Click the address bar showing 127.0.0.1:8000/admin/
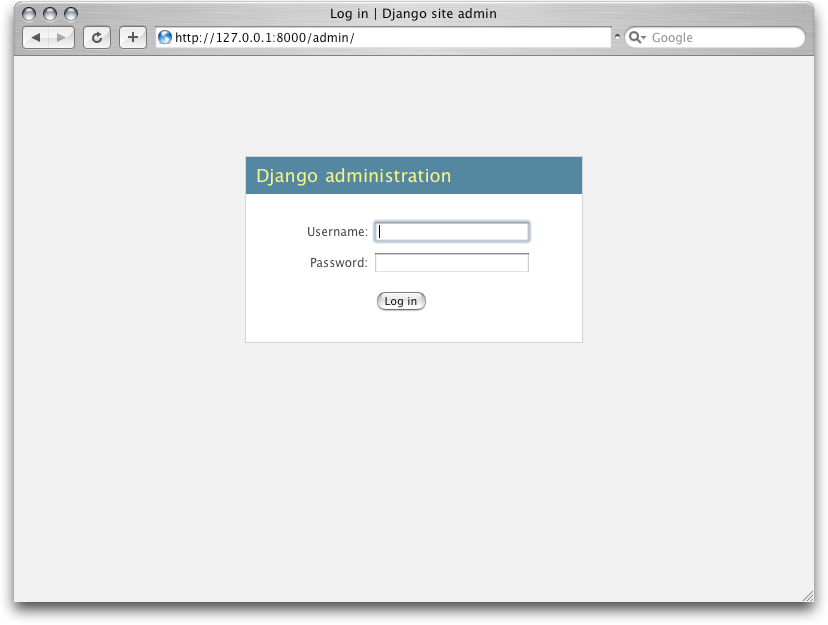 pyautogui.click(x=383, y=37)
